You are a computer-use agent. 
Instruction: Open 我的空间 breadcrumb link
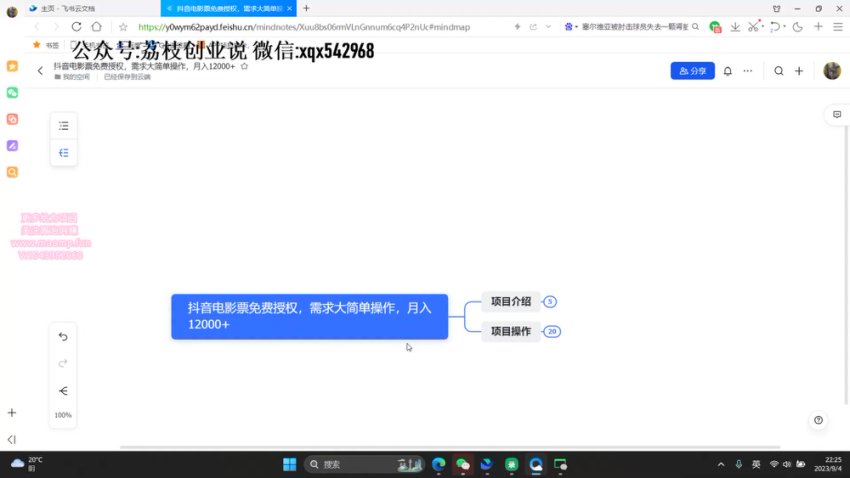(75, 77)
